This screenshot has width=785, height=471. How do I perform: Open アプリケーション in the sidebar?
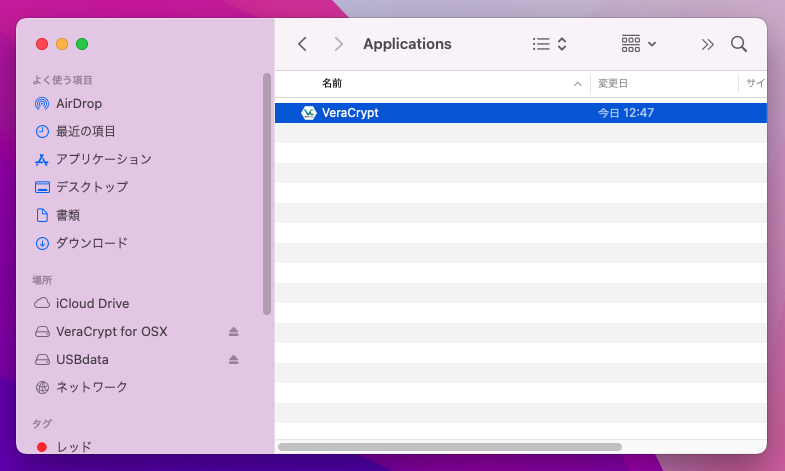[x=103, y=159]
